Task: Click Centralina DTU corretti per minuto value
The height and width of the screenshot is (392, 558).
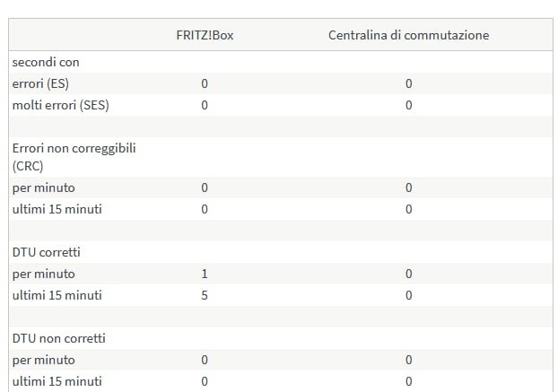Action: pyautogui.click(x=408, y=274)
